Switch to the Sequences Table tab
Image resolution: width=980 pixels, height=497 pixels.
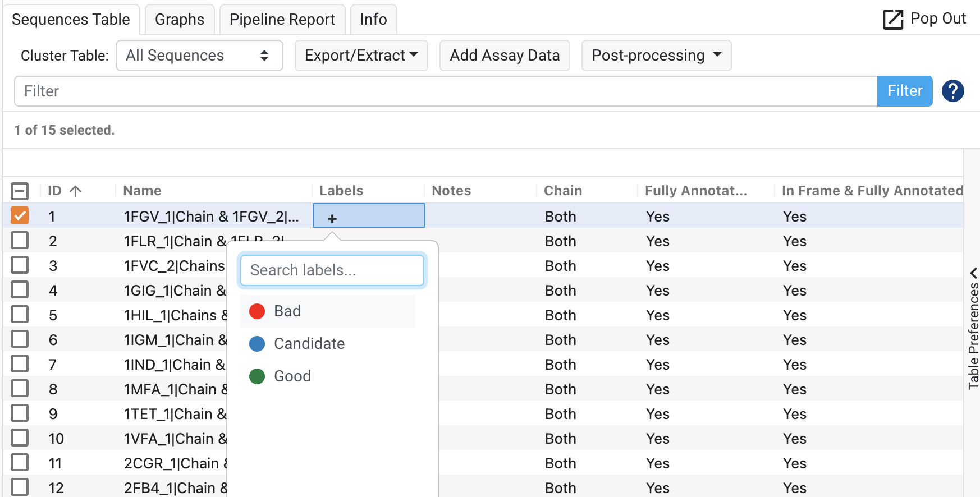coord(71,20)
